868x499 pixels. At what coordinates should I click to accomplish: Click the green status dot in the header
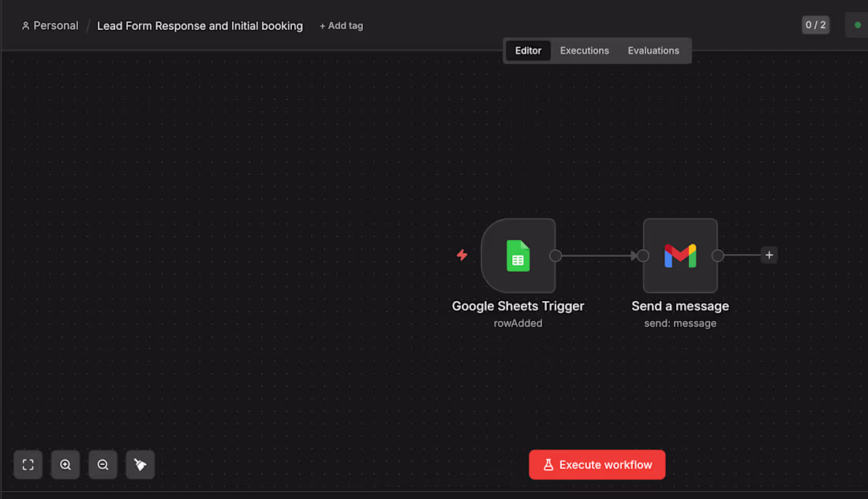point(858,25)
